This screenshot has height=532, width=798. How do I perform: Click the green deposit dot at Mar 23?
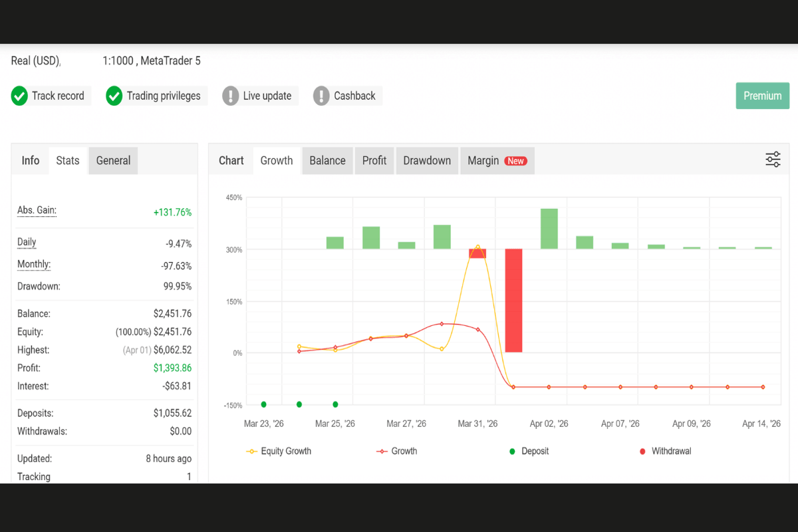pos(264,404)
